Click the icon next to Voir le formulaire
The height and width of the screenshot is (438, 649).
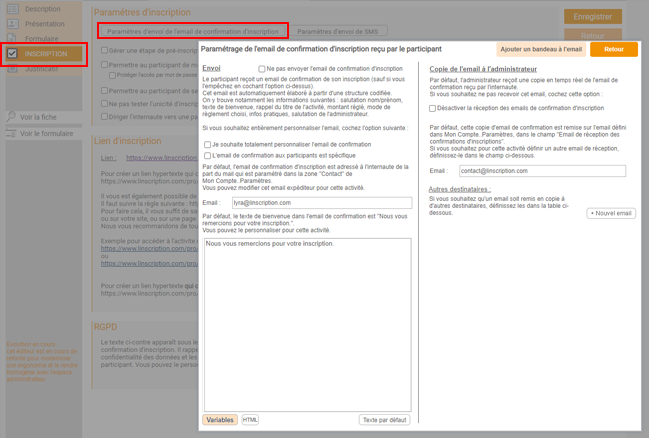tap(11, 133)
